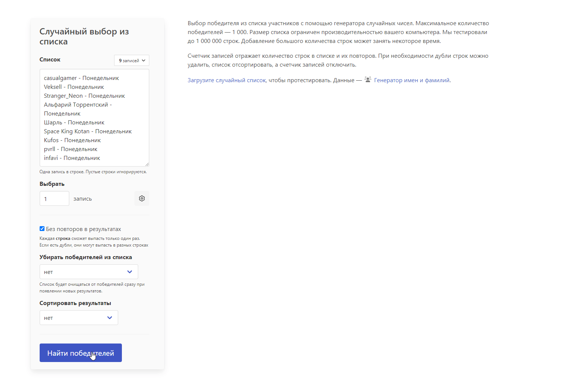Grab the textarea resize handle corner
The width and height of the screenshot is (572, 392).
pos(147,164)
